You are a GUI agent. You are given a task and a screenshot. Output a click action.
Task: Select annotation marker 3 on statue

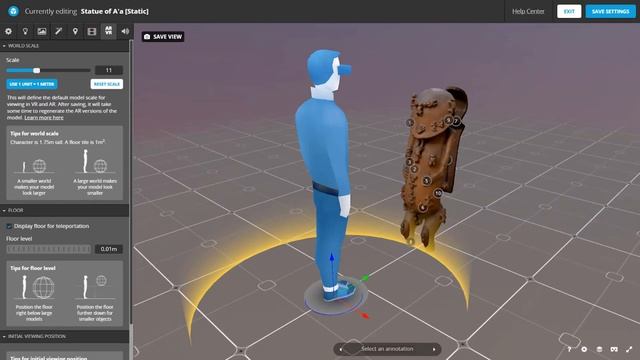(x=409, y=162)
